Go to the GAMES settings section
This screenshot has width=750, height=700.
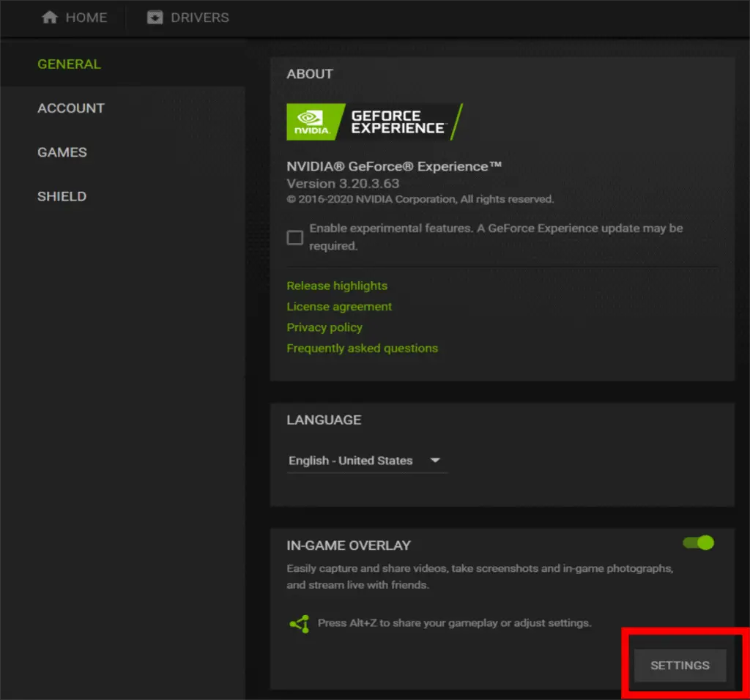click(x=62, y=152)
